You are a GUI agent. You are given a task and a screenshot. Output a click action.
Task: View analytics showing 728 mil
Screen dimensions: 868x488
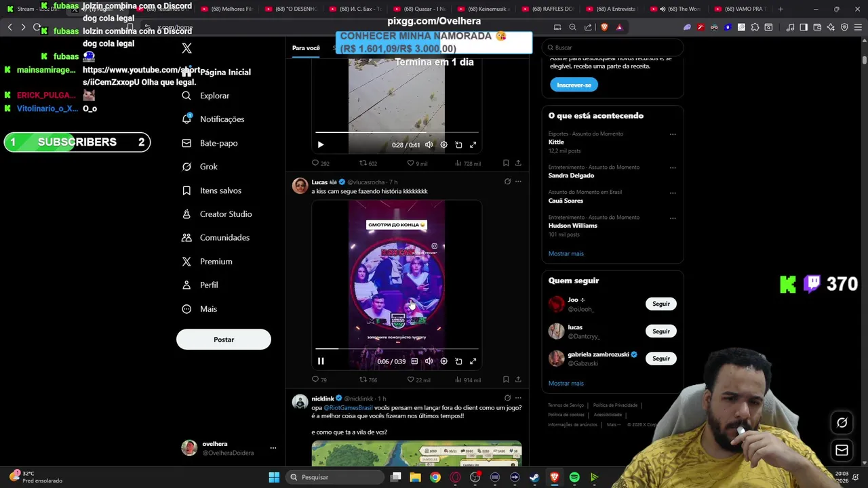tap(468, 163)
